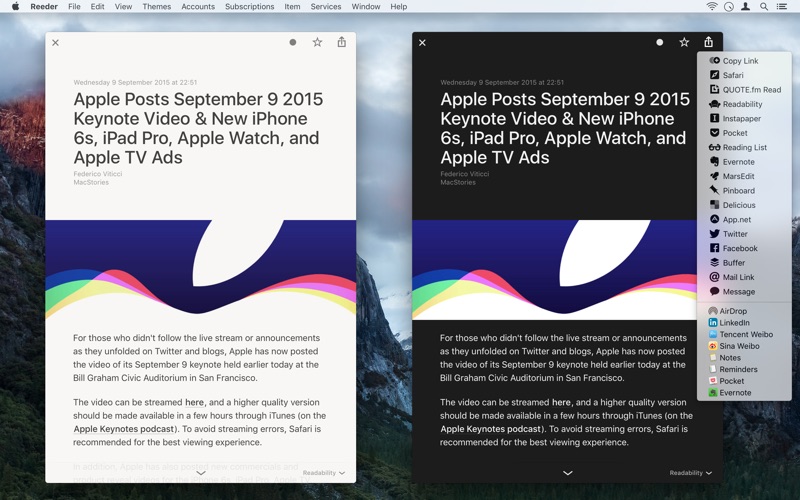The width and height of the screenshot is (800, 500).
Task: Open the Subscriptions menu
Action: click(x=249, y=7)
